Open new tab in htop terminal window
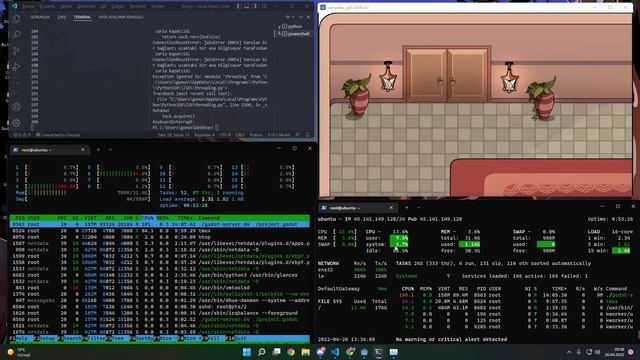640x360 pixels. [98, 150]
